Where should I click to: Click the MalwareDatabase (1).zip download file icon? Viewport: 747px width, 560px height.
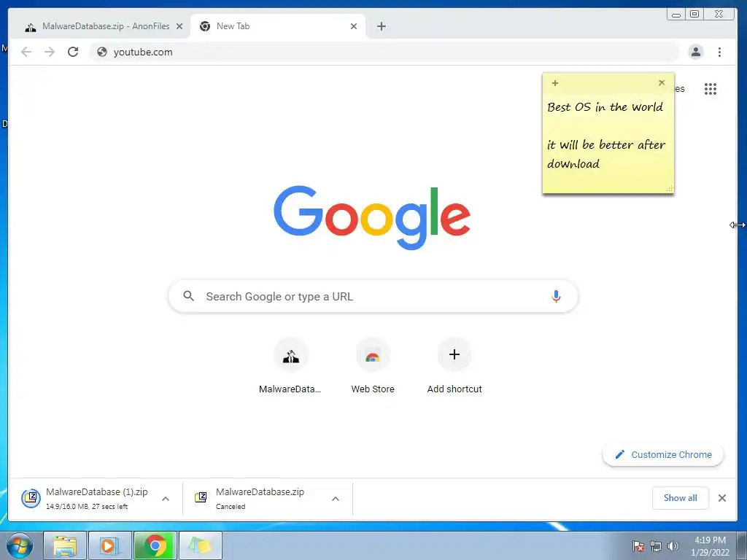pyautogui.click(x=31, y=498)
